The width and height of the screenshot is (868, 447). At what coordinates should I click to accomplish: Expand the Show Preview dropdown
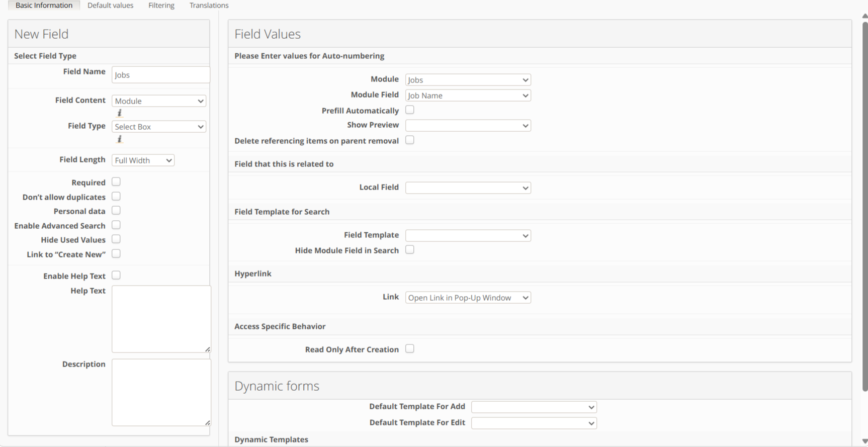tap(468, 126)
